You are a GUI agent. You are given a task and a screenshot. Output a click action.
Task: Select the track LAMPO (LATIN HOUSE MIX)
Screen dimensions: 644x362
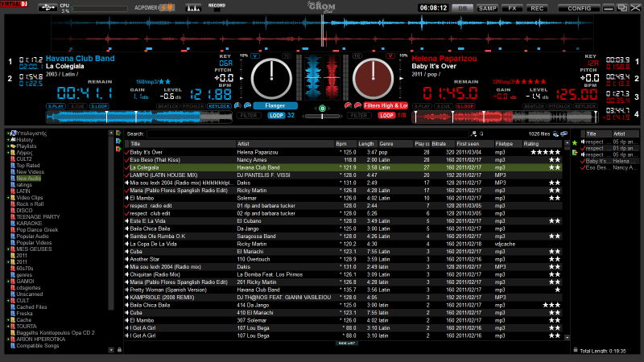coord(343,175)
